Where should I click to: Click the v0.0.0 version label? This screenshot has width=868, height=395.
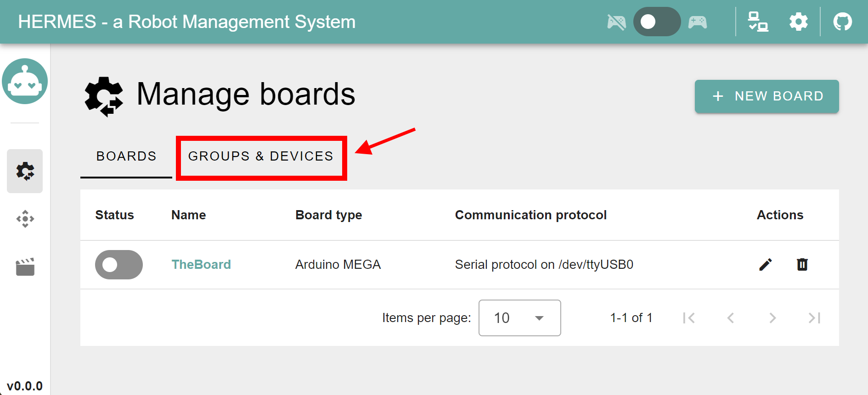pos(25,386)
